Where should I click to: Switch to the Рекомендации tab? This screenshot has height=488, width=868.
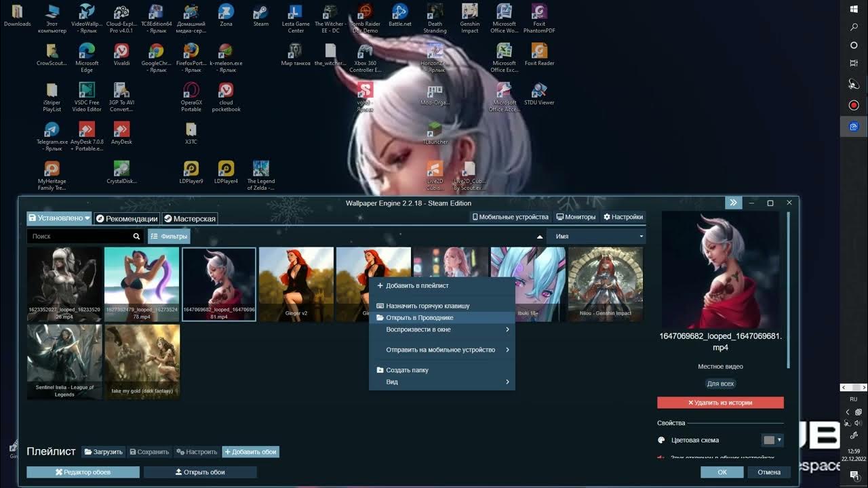pyautogui.click(x=127, y=218)
